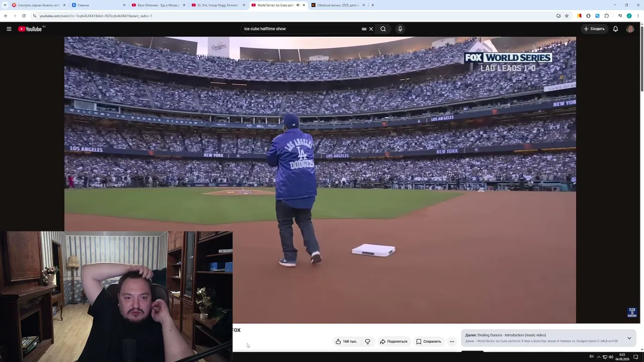Dislike the video with thumbs-down button
644x362 pixels.
point(368,341)
